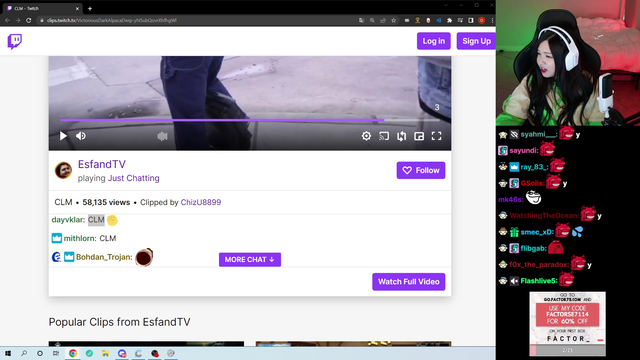Go back in browser history
Image resolution: width=640 pixels, height=360 pixels.
[7, 20]
